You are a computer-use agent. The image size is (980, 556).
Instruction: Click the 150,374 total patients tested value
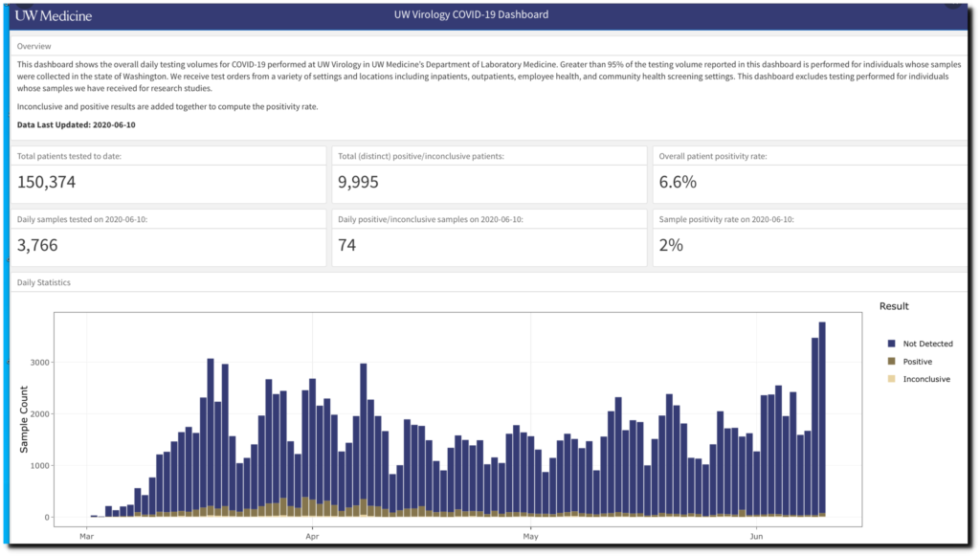pos(46,183)
